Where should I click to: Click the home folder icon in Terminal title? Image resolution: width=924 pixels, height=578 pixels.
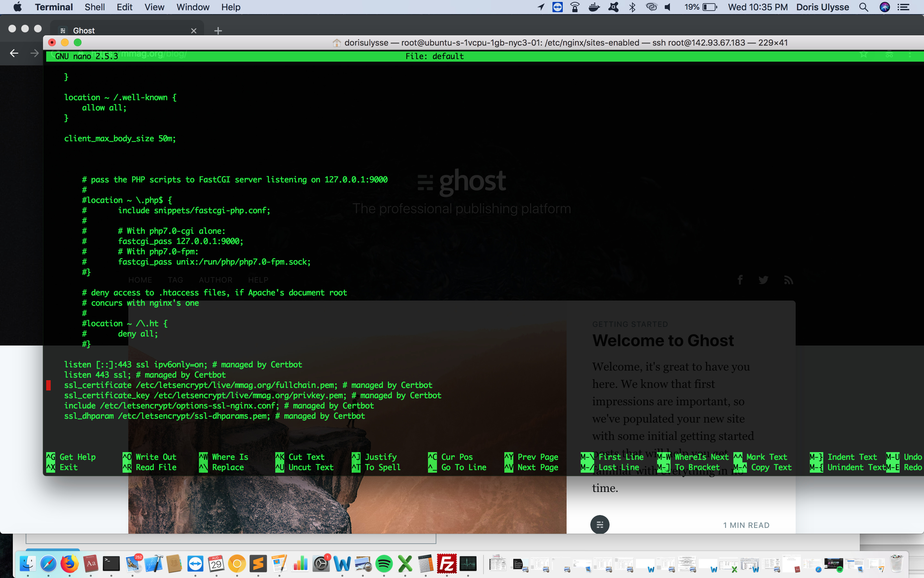pyautogui.click(x=336, y=43)
